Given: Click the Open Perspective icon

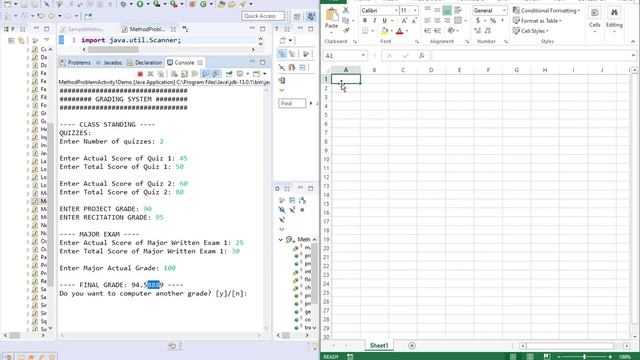Looking at the screenshot, I should pos(298,16).
